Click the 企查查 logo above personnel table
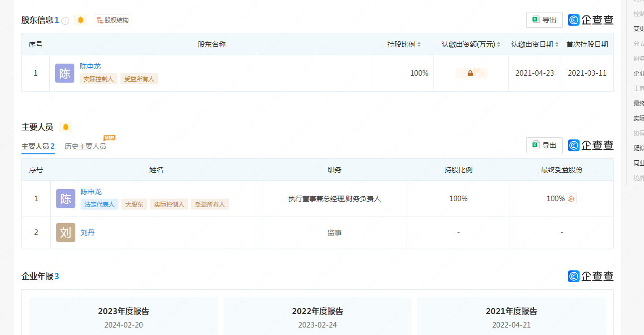This screenshot has width=644, height=335. [591, 145]
